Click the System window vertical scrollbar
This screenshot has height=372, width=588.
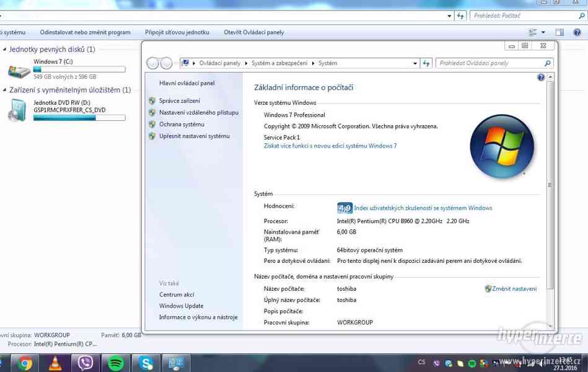(x=550, y=185)
